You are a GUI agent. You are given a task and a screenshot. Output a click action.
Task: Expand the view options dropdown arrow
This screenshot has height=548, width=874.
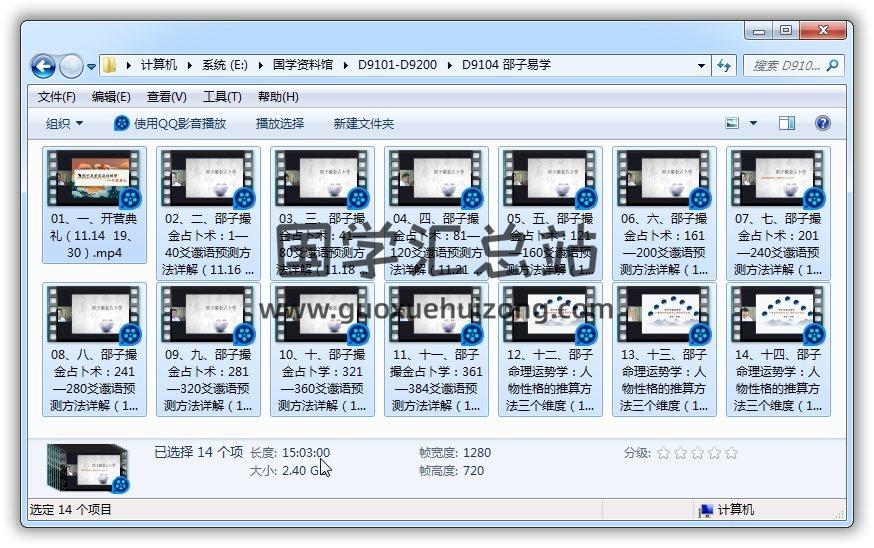coord(753,123)
